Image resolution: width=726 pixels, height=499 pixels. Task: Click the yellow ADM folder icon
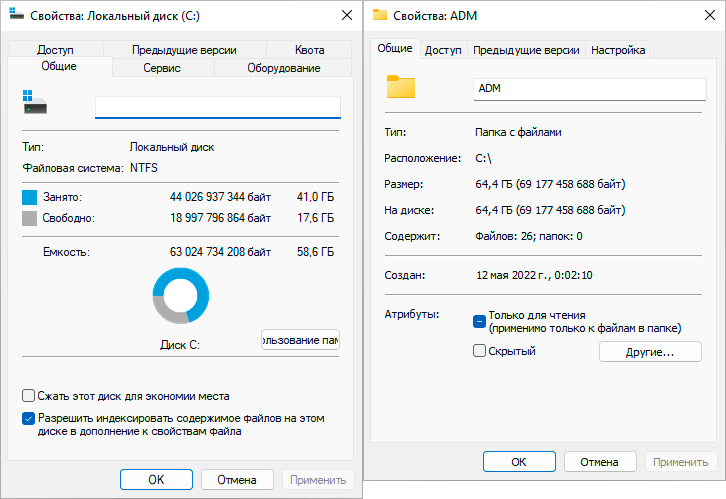tap(400, 87)
